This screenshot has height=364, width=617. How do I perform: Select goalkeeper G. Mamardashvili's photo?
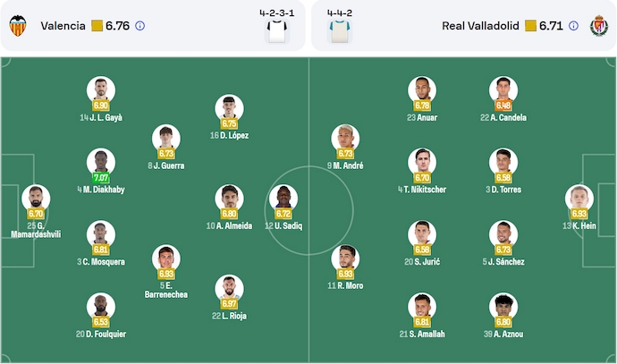(x=35, y=197)
